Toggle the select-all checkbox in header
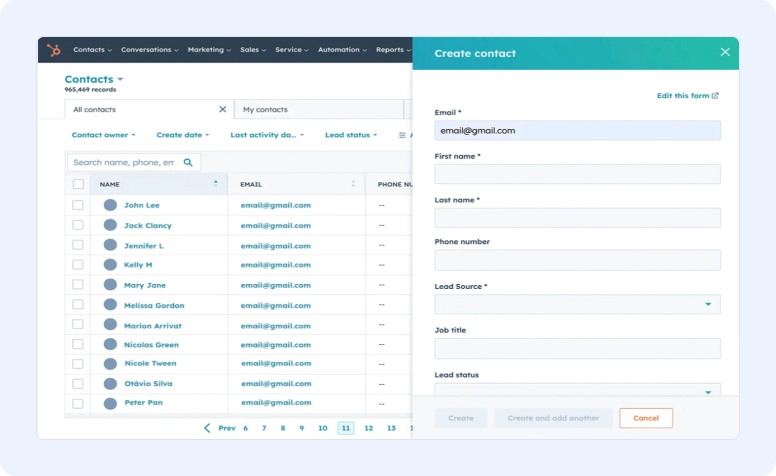 point(78,184)
